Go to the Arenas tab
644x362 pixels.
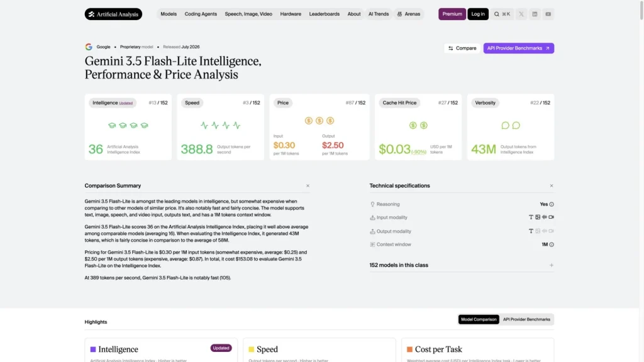click(409, 14)
